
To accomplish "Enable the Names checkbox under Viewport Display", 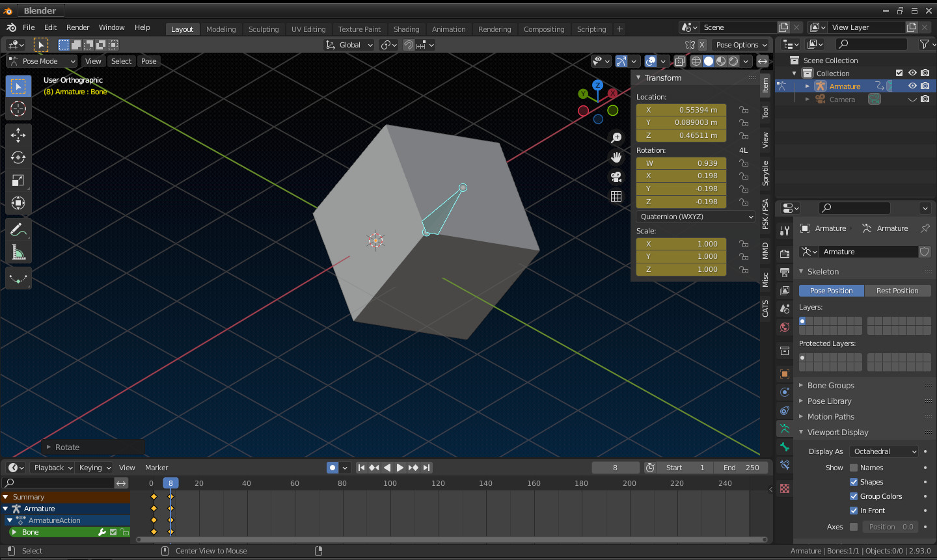I will [854, 467].
